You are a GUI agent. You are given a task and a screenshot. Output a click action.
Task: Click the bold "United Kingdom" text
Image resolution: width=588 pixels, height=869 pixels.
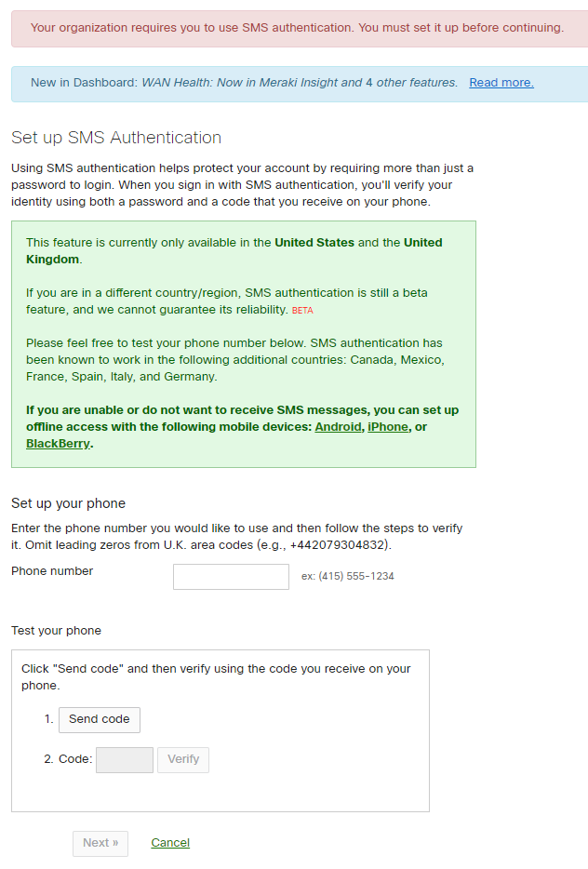click(x=54, y=260)
